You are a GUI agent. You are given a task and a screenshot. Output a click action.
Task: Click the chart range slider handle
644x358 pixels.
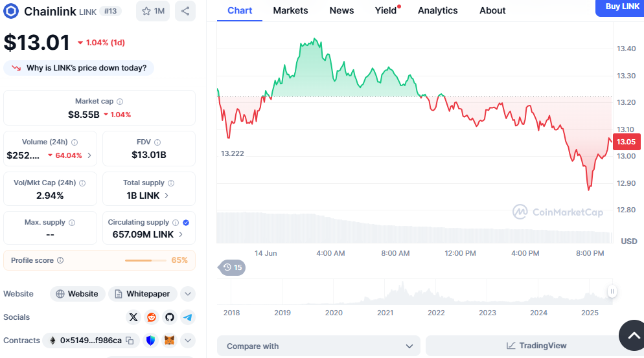[x=612, y=291]
